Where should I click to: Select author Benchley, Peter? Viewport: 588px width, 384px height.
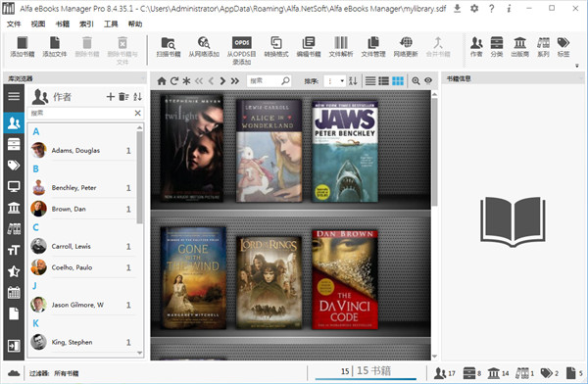pyautogui.click(x=81, y=187)
